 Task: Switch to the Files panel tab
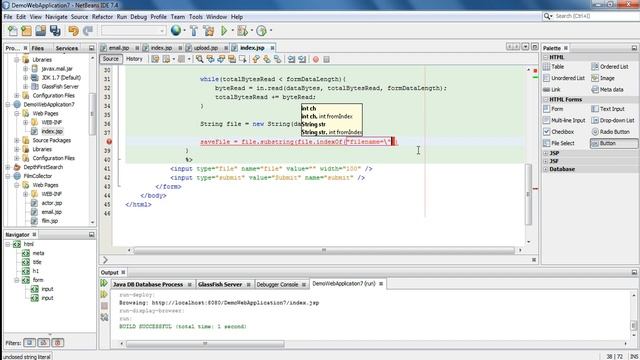(x=38, y=48)
